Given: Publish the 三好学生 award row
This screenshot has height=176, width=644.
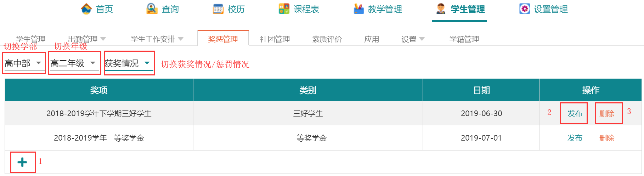Looking at the screenshot, I should 575,113.
